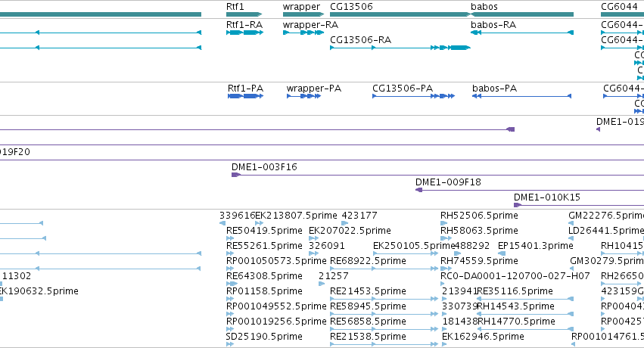This screenshot has height=348, width=644.
Task: Click the DME1-003F16 clone label
Action: [264, 167]
